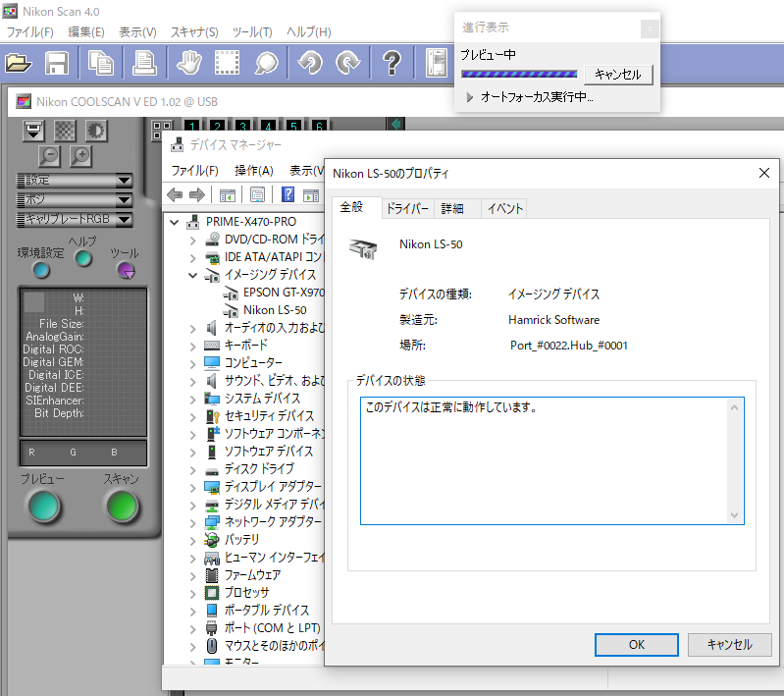The image size is (784, 696).
Task: Open the Tool Palette toolbar icon
Action: [x=437, y=64]
